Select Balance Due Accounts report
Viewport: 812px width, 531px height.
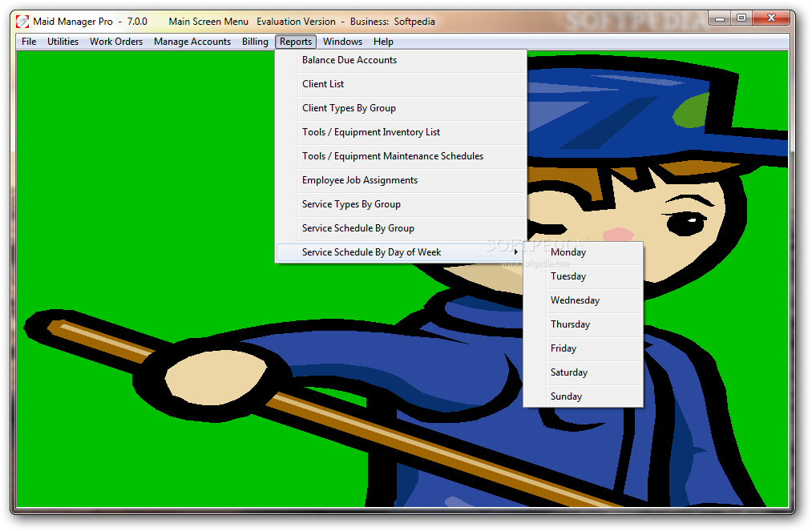[402, 60]
